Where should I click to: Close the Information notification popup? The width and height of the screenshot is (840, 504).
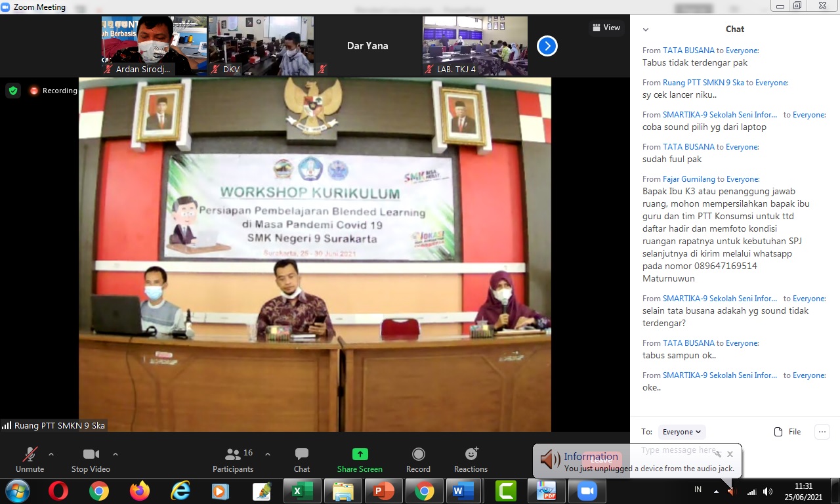730,454
